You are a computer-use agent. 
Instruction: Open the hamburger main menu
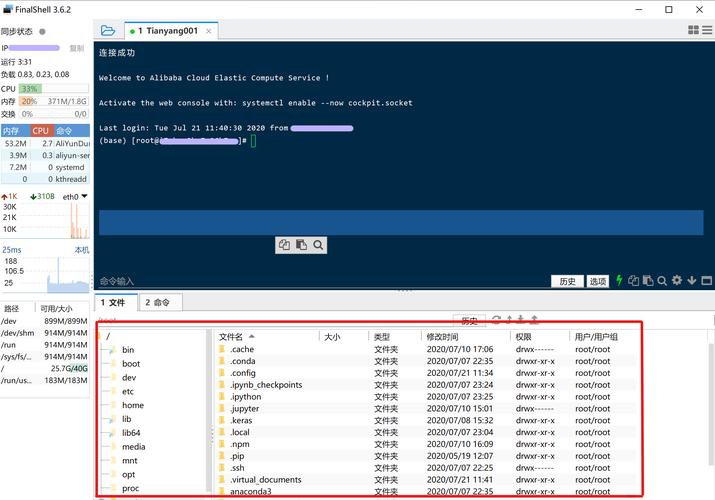(x=707, y=30)
